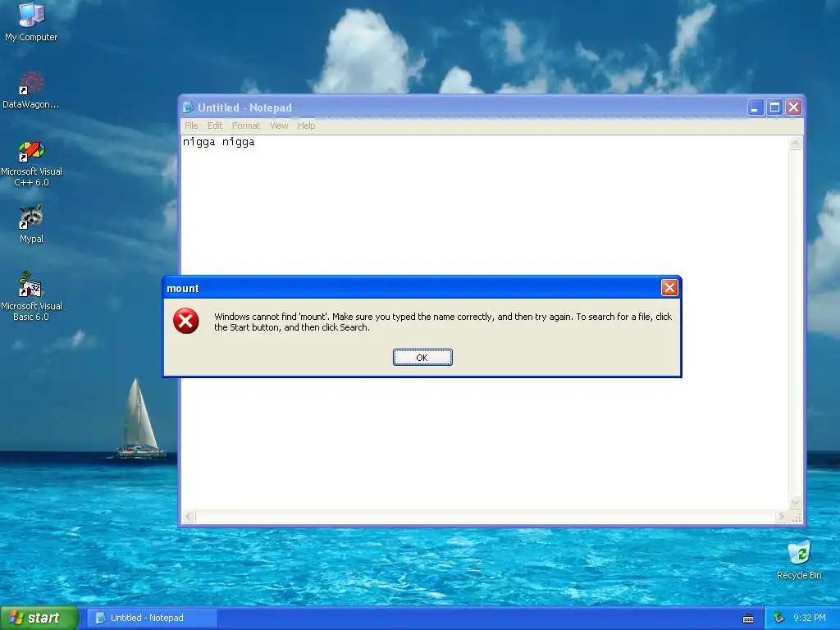Open Notepad Help menu
Screen dimensions: 840x630
click(x=307, y=126)
